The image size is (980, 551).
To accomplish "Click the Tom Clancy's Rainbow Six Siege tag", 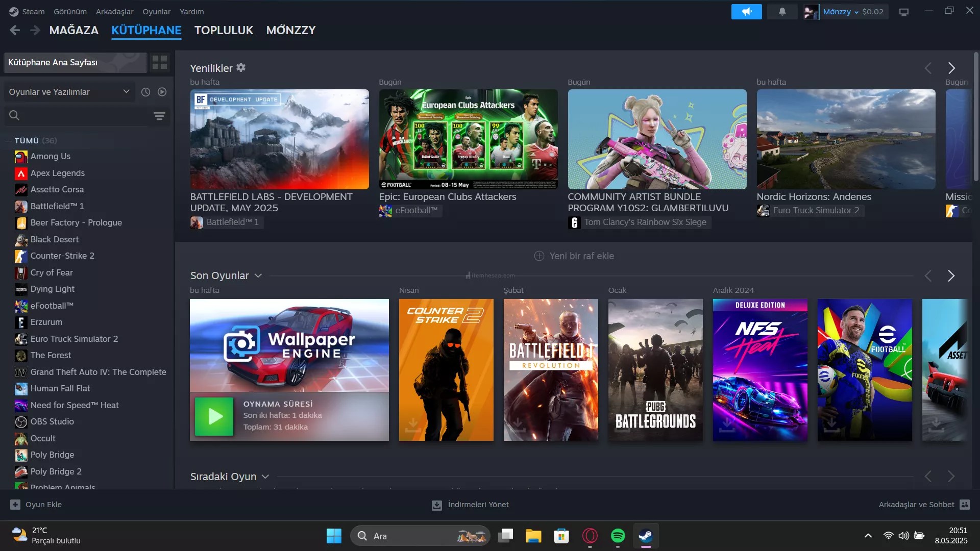I will pos(639,222).
